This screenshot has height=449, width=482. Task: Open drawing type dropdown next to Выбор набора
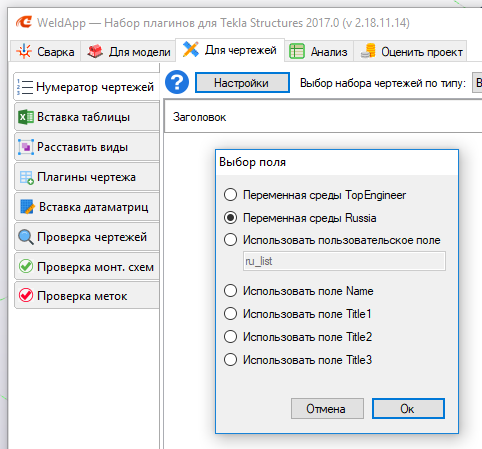(477, 83)
